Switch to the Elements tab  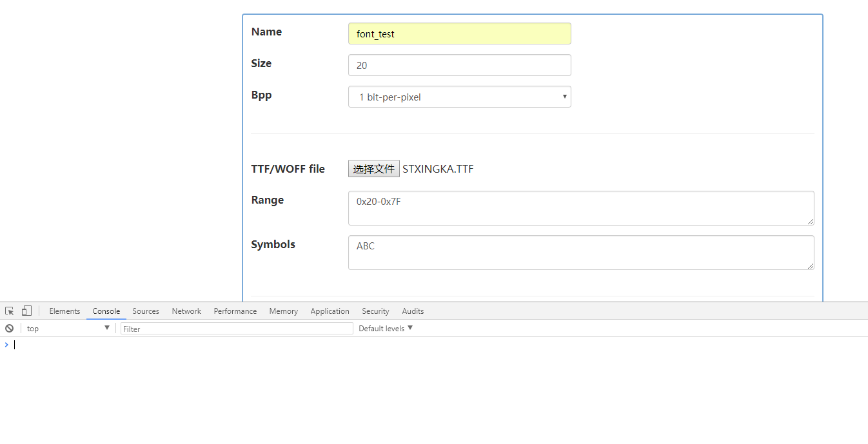tap(64, 311)
